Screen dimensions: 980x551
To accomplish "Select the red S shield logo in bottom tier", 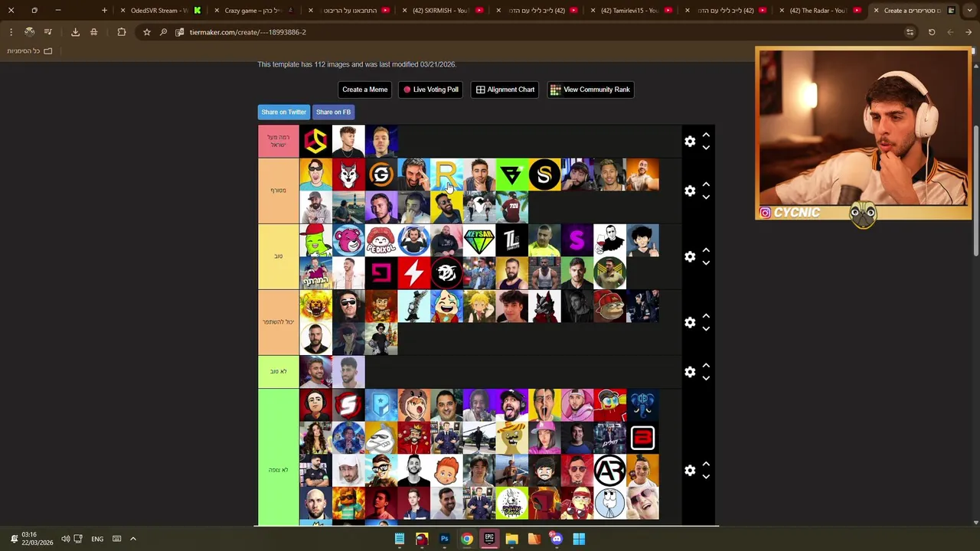I will coord(348,405).
